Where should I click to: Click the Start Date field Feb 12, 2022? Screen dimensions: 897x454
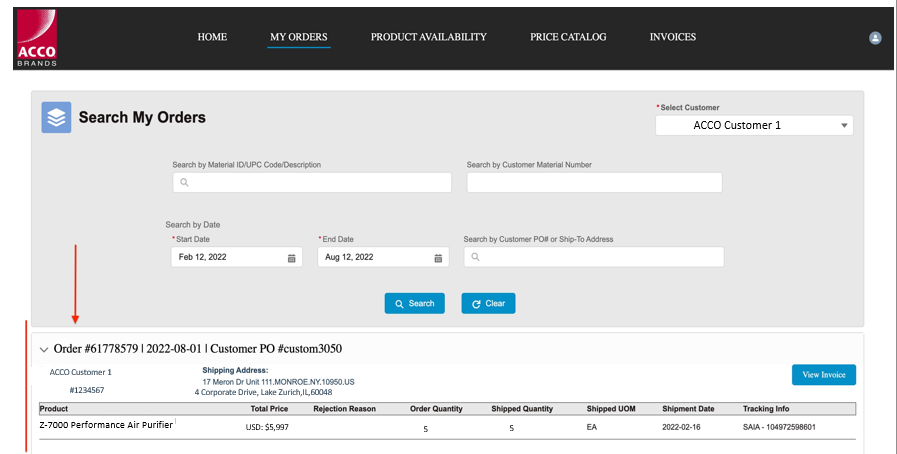tap(236, 257)
